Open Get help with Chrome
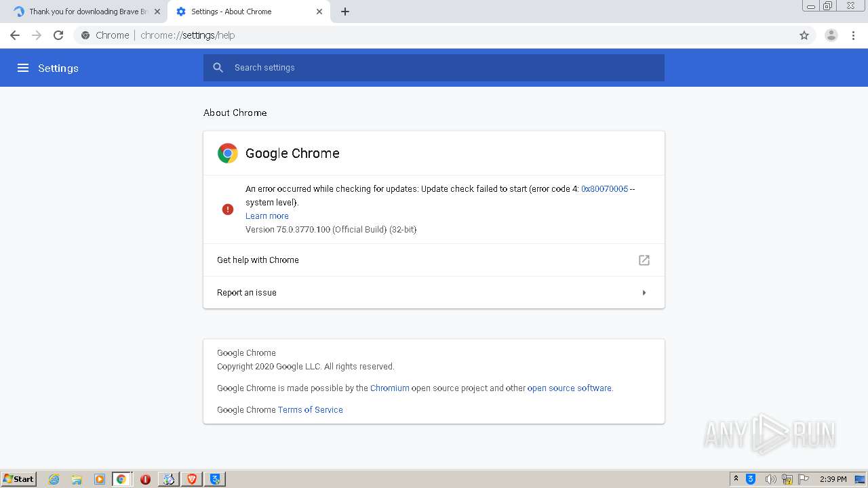This screenshot has width=868, height=488. coord(434,260)
